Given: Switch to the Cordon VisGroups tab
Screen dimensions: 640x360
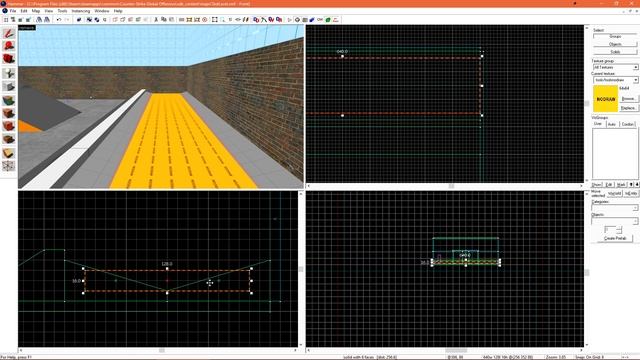Looking at the screenshot, I should pos(628,124).
